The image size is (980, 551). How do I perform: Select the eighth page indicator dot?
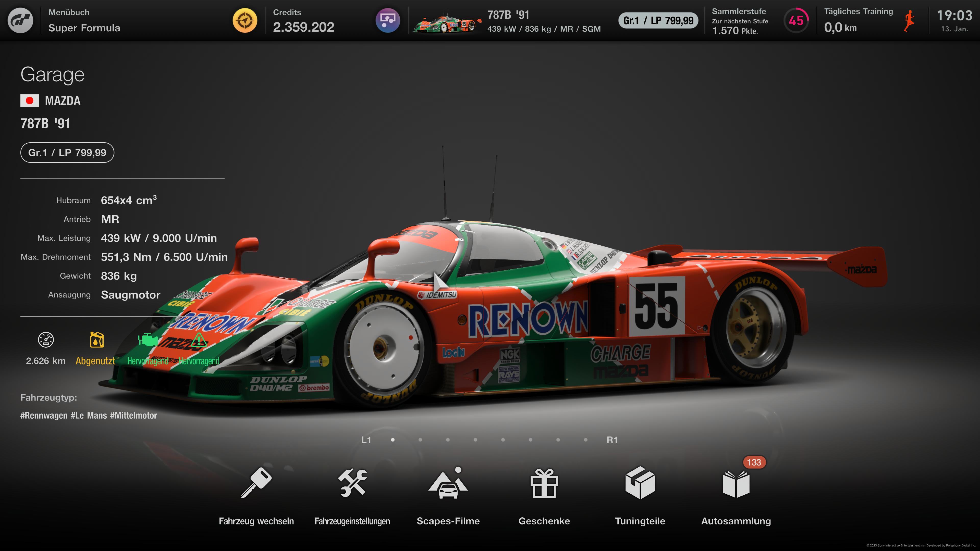pos(585,440)
